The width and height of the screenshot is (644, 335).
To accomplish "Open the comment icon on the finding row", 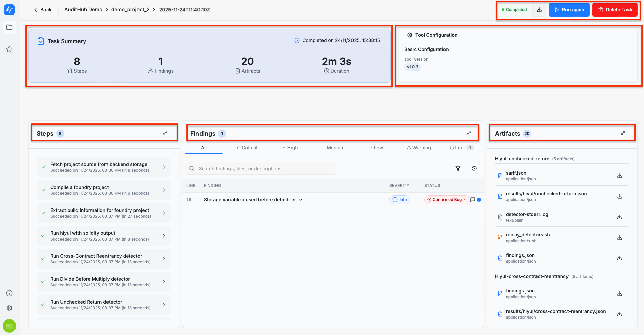I will pos(473,200).
